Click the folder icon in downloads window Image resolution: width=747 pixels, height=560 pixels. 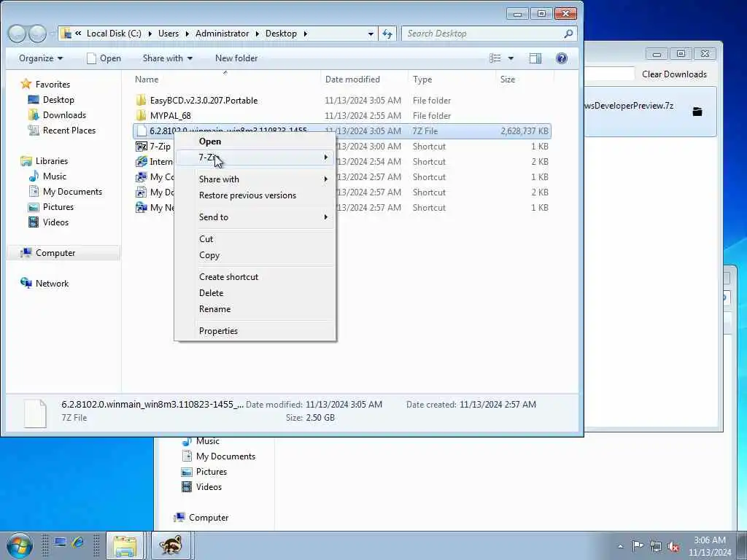(697, 112)
